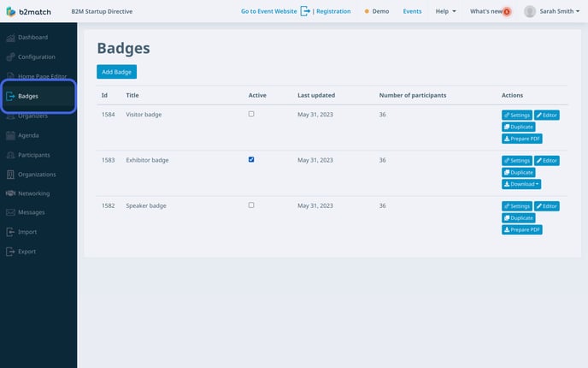Image resolution: width=588 pixels, height=368 pixels.
Task: Click the Demo status label
Action: tap(380, 11)
